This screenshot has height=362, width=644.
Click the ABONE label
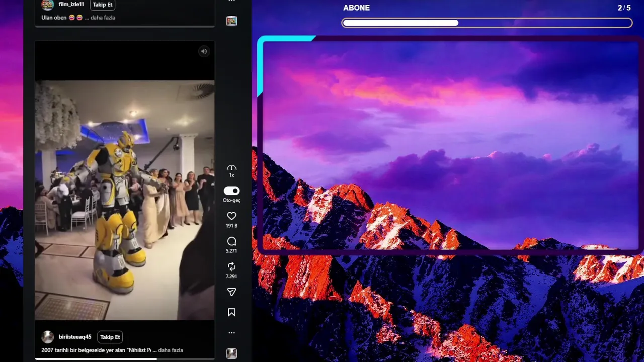(356, 8)
